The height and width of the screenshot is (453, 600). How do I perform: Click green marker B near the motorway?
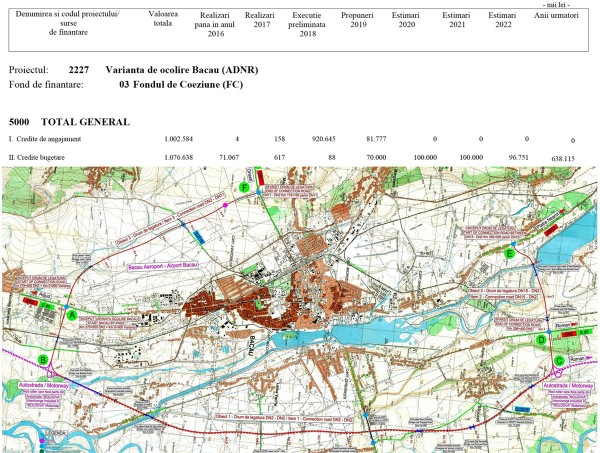click(43, 358)
